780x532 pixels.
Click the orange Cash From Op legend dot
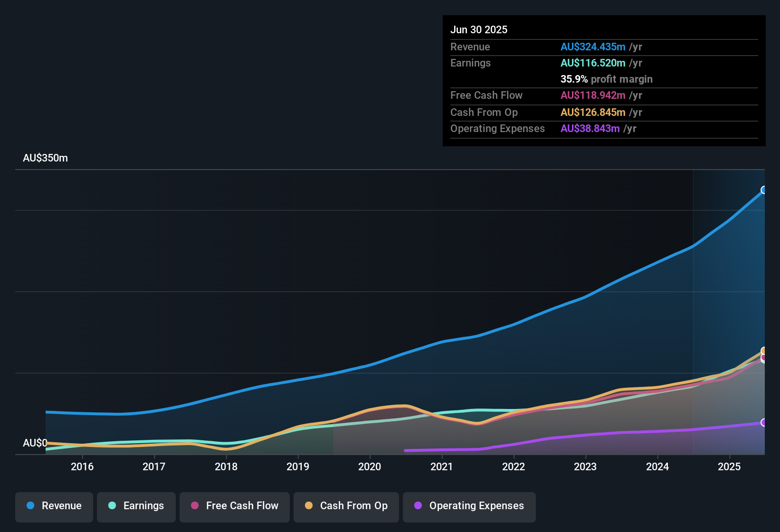[x=309, y=506]
